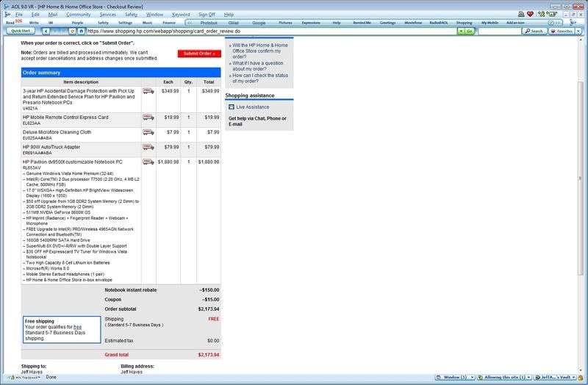Open the Edit menu
The height and width of the screenshot is (385, 588).
click(35, 14)
